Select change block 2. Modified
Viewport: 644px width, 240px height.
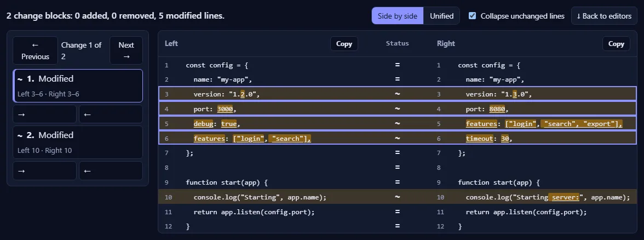(x=78, y=142)
